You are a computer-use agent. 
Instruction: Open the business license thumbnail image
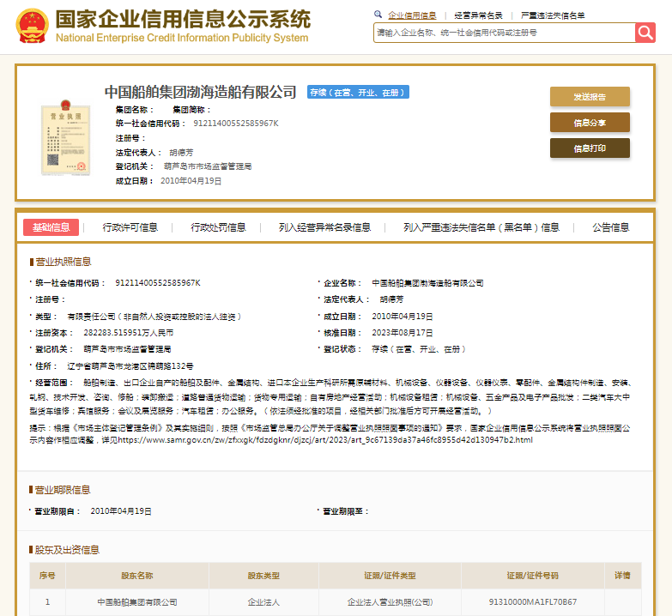click(65, 139)
